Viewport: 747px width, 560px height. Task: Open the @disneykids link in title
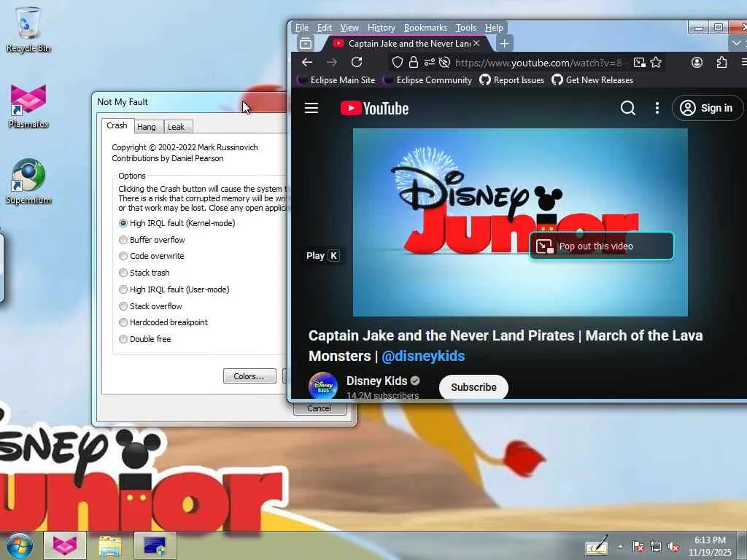tap(423, 356)
